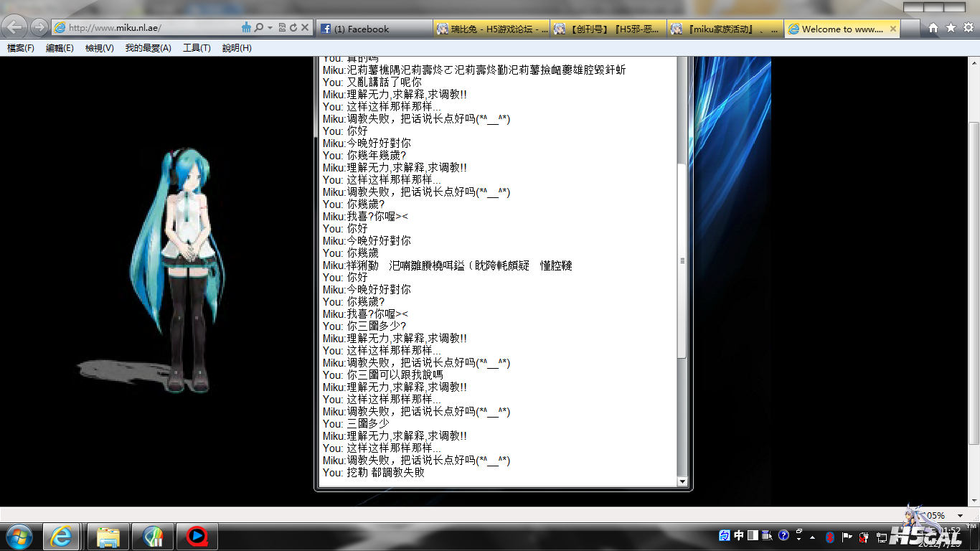
Task: Click the blue IME input method icon in tray
Action: [x=724, y=536]
